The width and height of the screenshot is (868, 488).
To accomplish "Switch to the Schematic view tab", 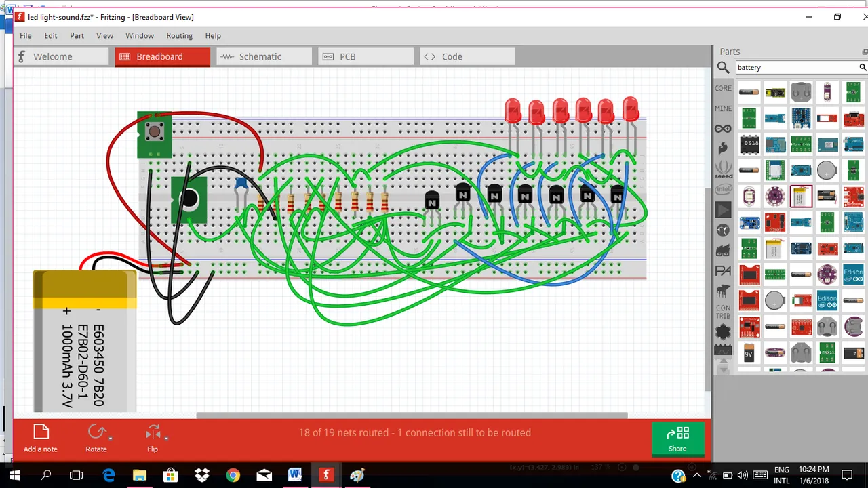I will [x=264, y=56].
